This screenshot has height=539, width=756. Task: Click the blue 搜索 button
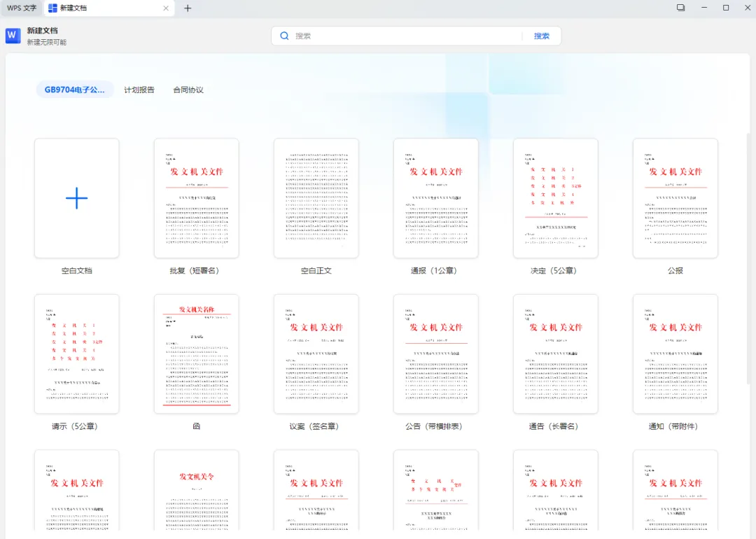[x=541, y=36]
